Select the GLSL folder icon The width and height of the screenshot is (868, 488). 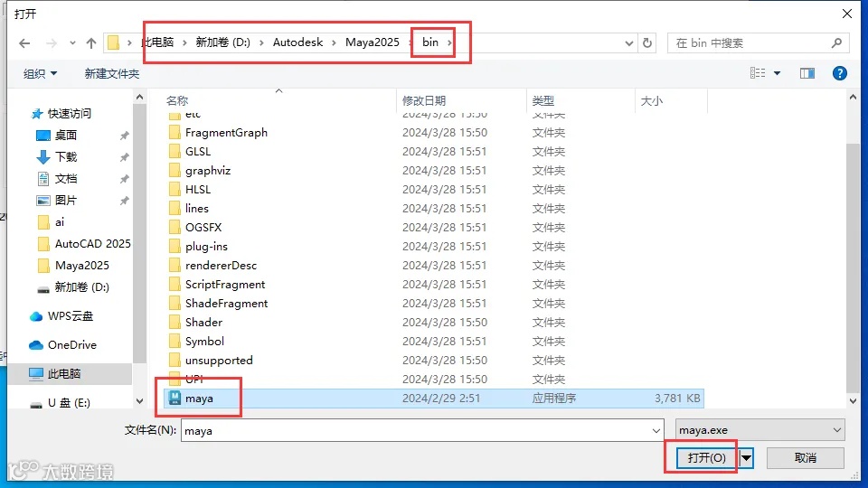point(175,151)
